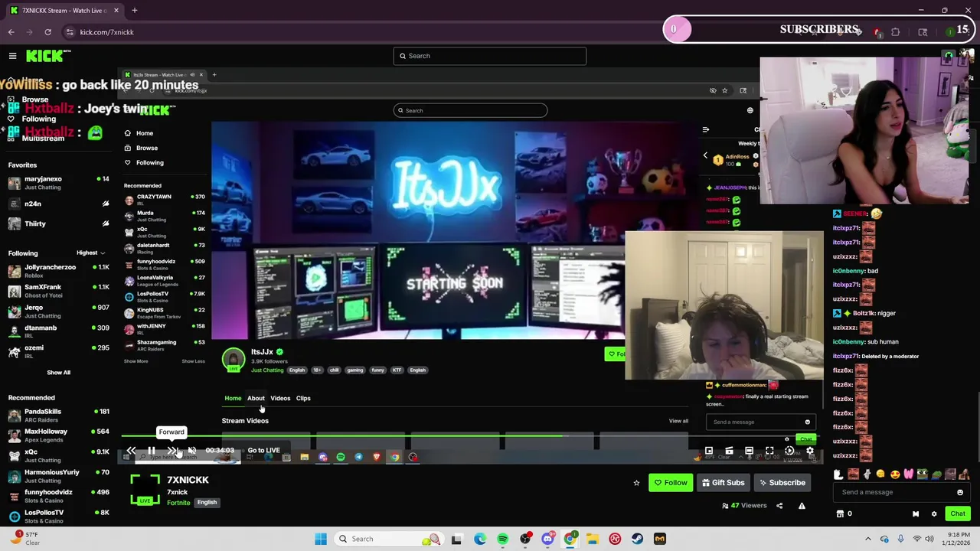
Task: Select the About tab on ItsJJx page
Action: click(256, 398)
